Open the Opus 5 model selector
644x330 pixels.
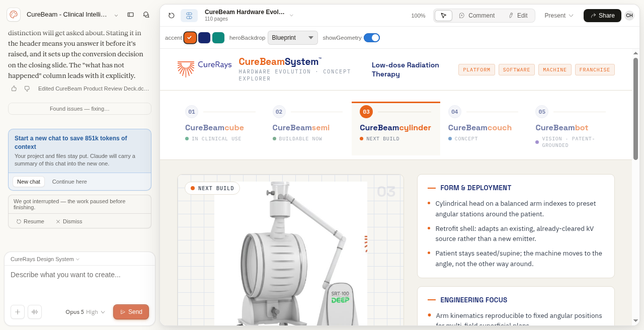[x=86, y=312]
